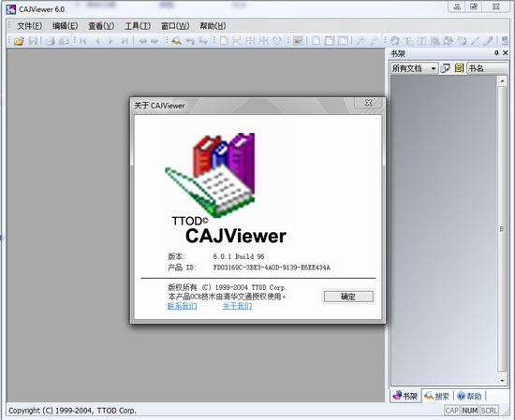Open a file with the folder icon
Viewport: 515px width, 420px height.
(19, 40)
